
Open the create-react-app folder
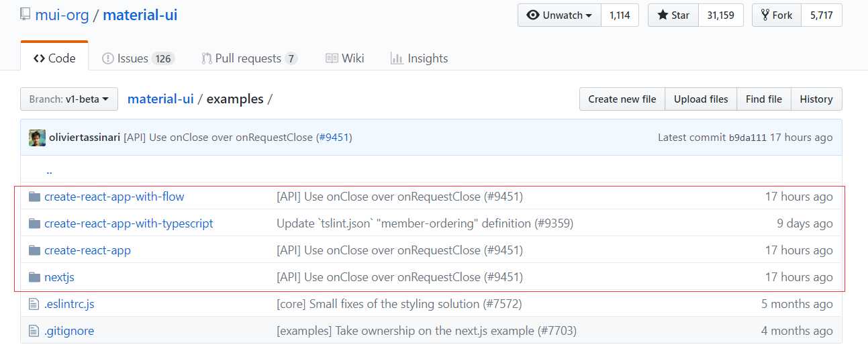pos(87,250)
